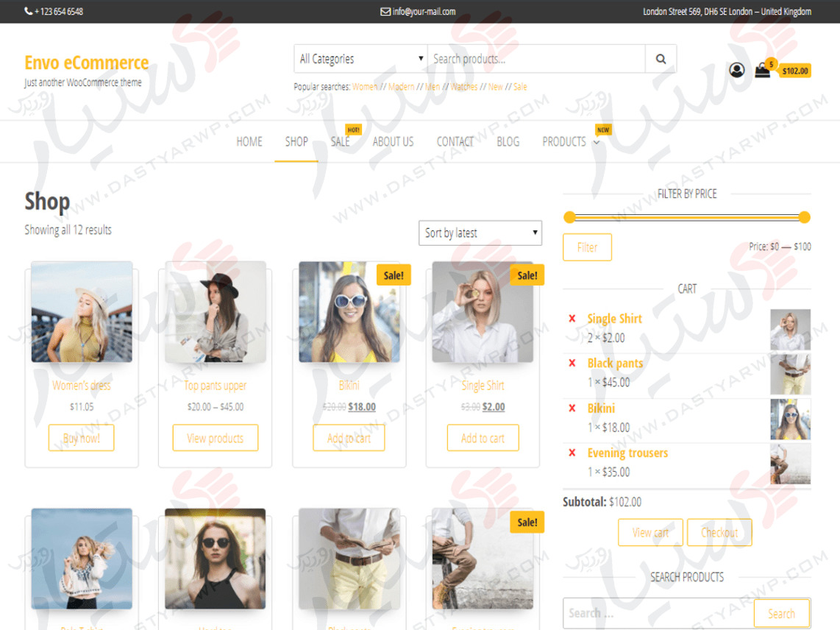840x630 pixels.
Task: Open the Products menu item
Action: tap(564, 141)
